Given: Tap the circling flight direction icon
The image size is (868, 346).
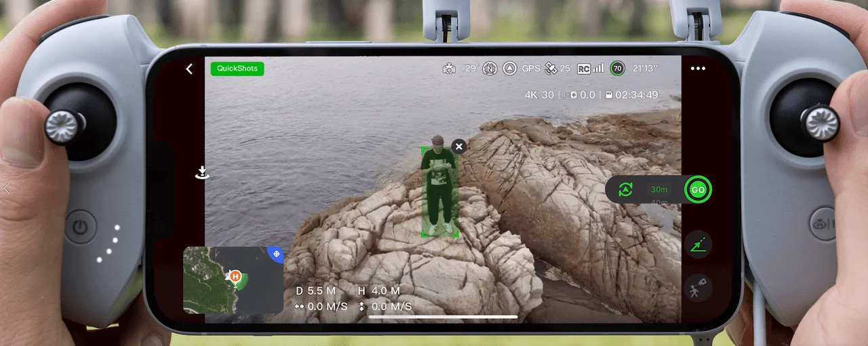Looking at the screenshot, I should point(626,190).
